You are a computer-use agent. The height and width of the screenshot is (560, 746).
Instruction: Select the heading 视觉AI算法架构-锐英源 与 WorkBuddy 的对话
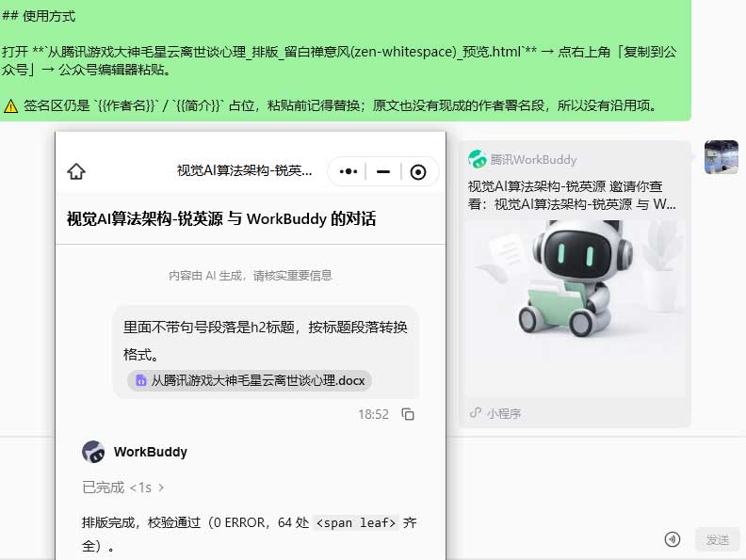(x=221, y=218)
